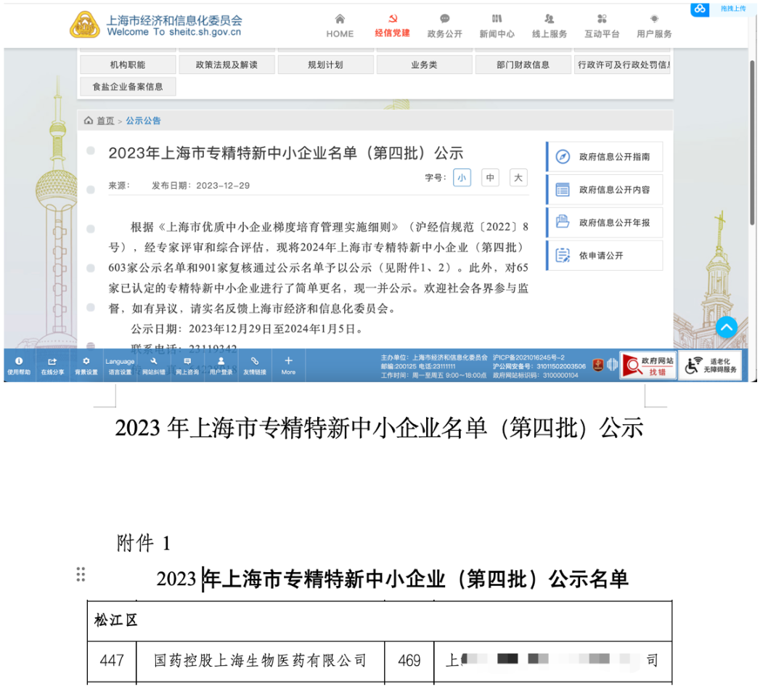Viewport: 784px width, 700px height.
Task: Open 用户登录 person icon
Action: (x=221, y=361)
